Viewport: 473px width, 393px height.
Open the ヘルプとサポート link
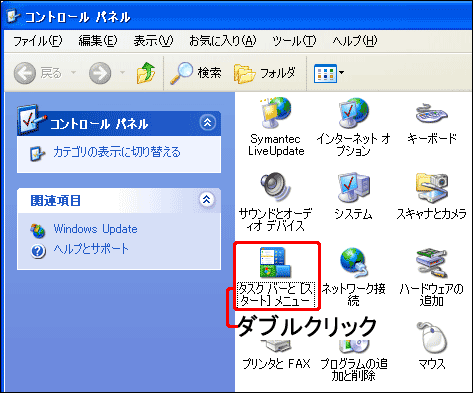click(91, 249)
